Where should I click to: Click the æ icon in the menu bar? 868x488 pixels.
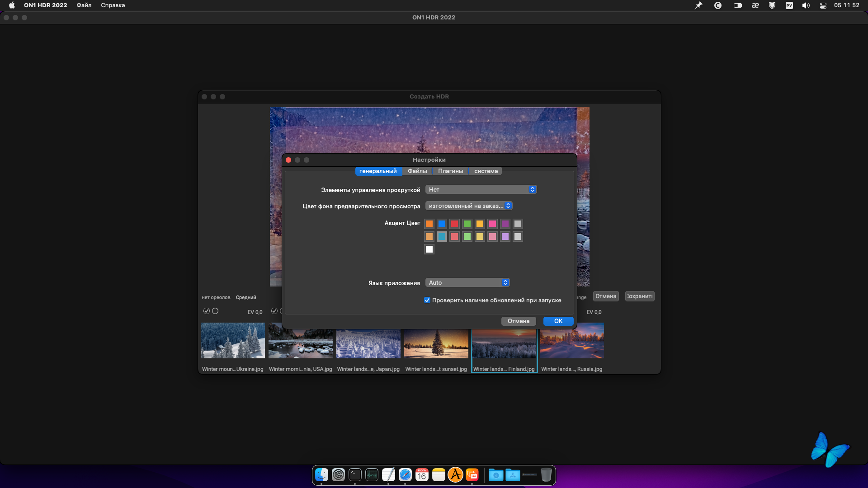point(755,5)
